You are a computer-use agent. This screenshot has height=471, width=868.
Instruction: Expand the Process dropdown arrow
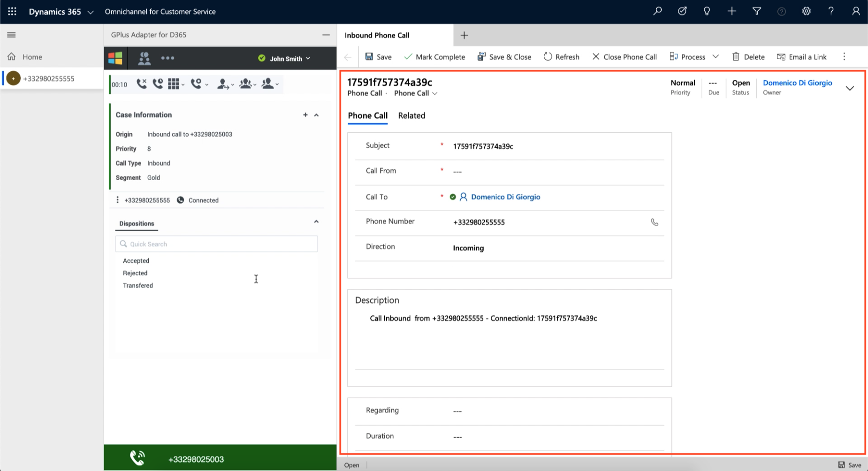coord(716,57)
